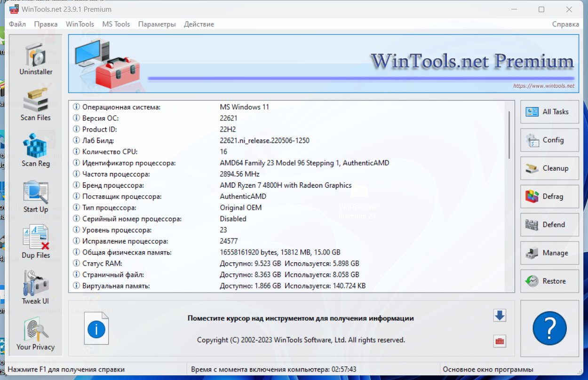
Task: Click the info icon beside Версия ОС
Action: click(x=77, y=118)
